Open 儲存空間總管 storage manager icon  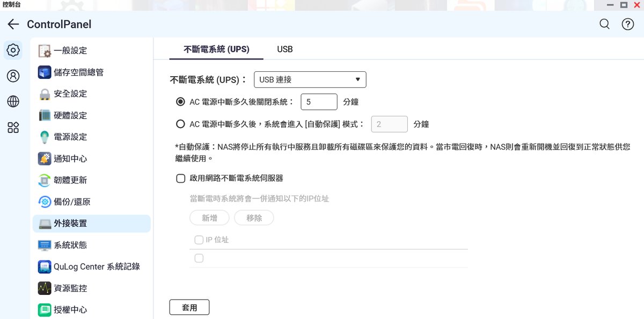pyautogui.click(x=45, y=72)
